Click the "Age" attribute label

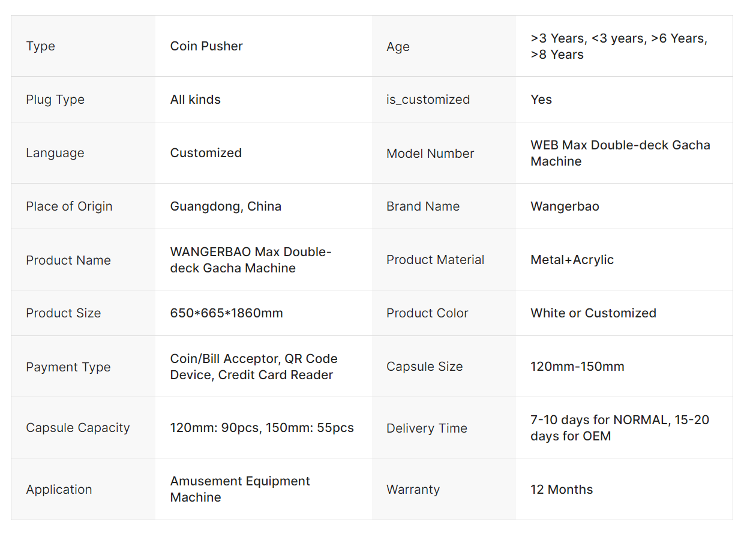point(398,47)
